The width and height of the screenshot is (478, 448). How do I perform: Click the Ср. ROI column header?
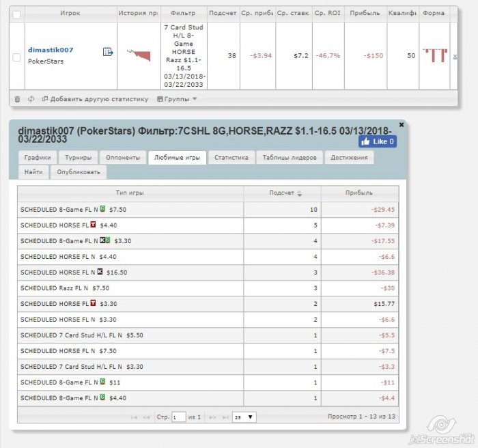[x=328, y=13]
